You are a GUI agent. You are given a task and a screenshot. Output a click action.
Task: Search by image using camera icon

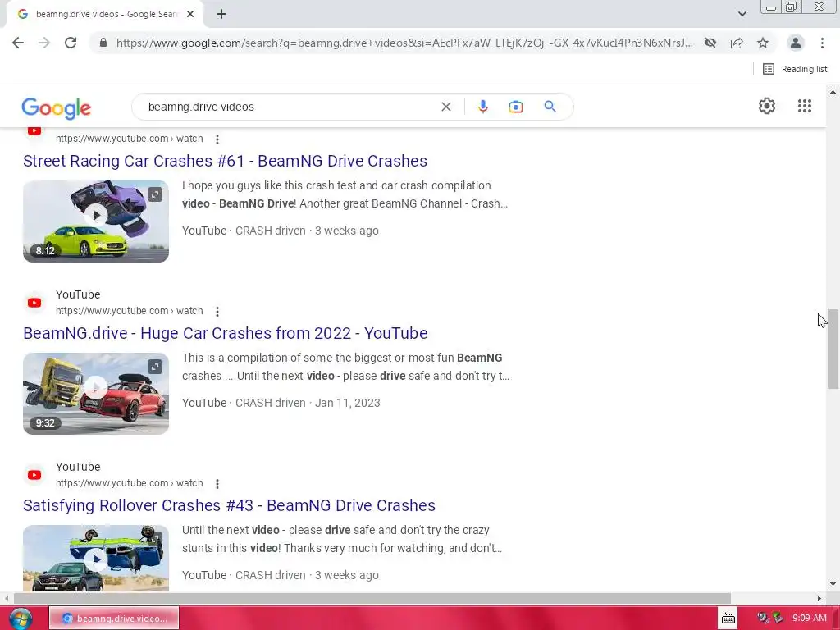[515, 107]
